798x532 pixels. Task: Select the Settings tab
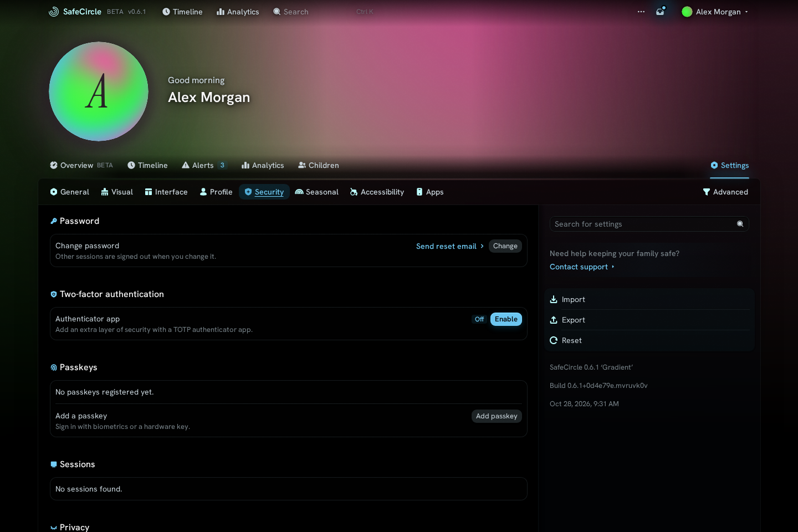(730, 165)
